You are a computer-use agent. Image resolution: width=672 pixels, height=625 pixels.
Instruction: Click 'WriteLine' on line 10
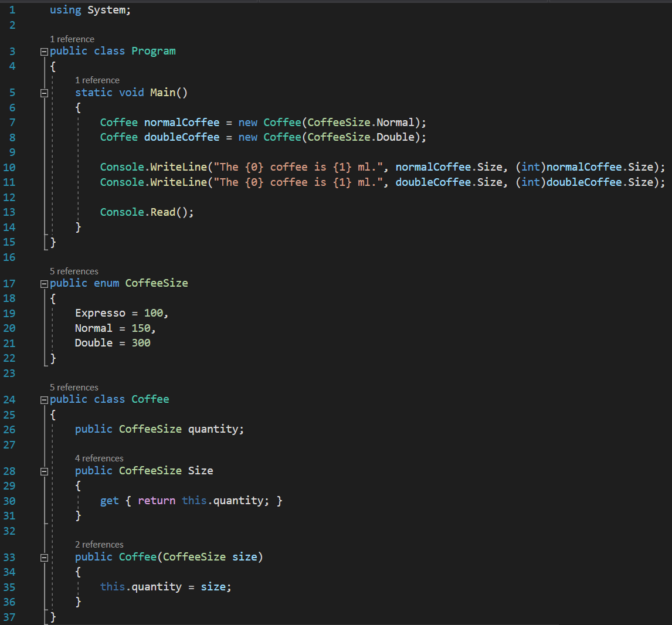[x=179, y=167]
